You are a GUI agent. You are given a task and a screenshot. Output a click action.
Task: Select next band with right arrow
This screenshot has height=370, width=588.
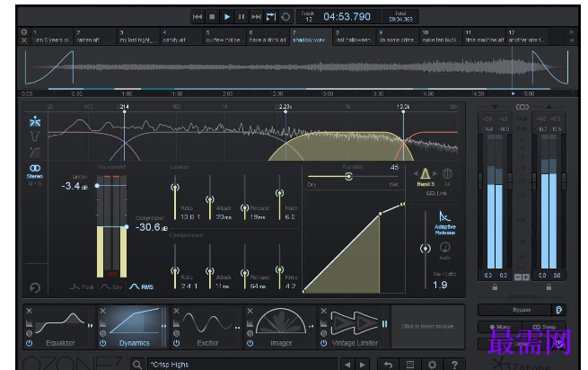(434, 173)
